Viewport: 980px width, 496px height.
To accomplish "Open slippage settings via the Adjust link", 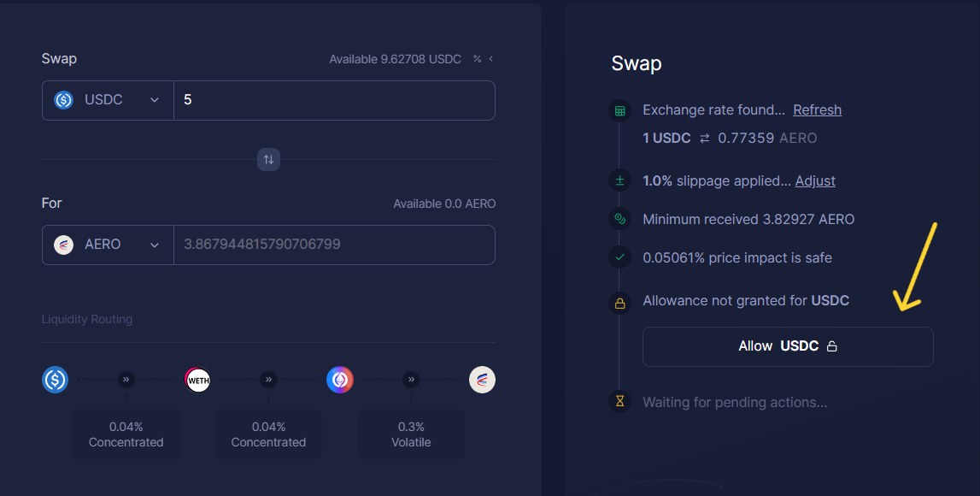I will (x=814, y=180).
